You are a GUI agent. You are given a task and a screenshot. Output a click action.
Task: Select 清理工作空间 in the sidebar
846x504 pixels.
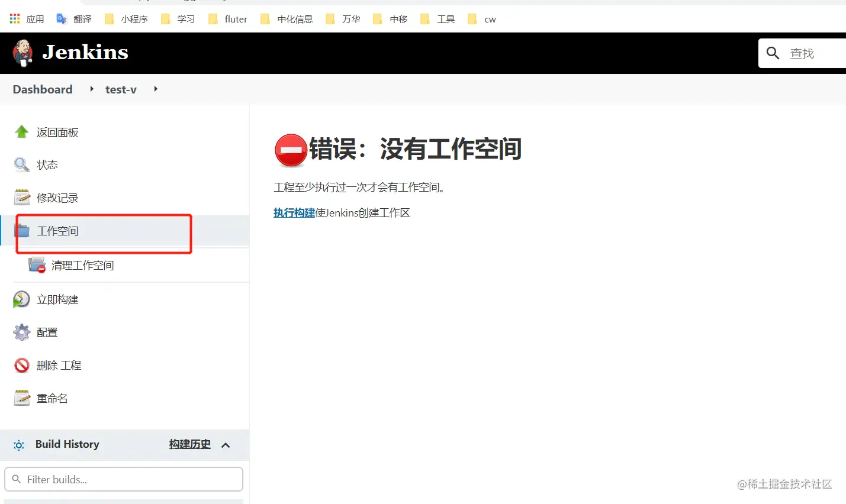click(x=83, y=266)
